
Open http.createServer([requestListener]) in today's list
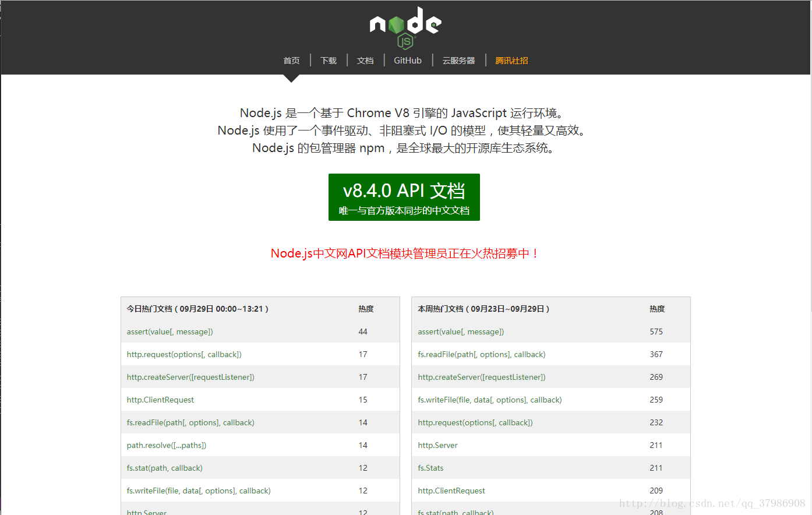point(190,377)
